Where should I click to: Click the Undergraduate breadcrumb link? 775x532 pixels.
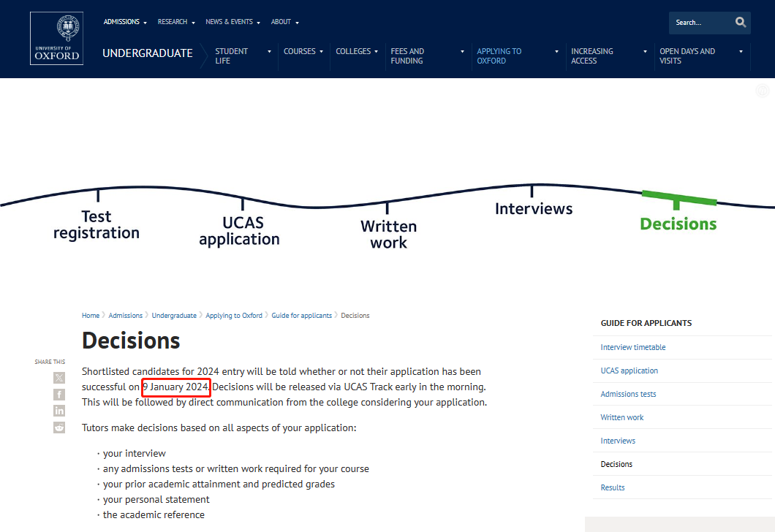click(174, 315)
